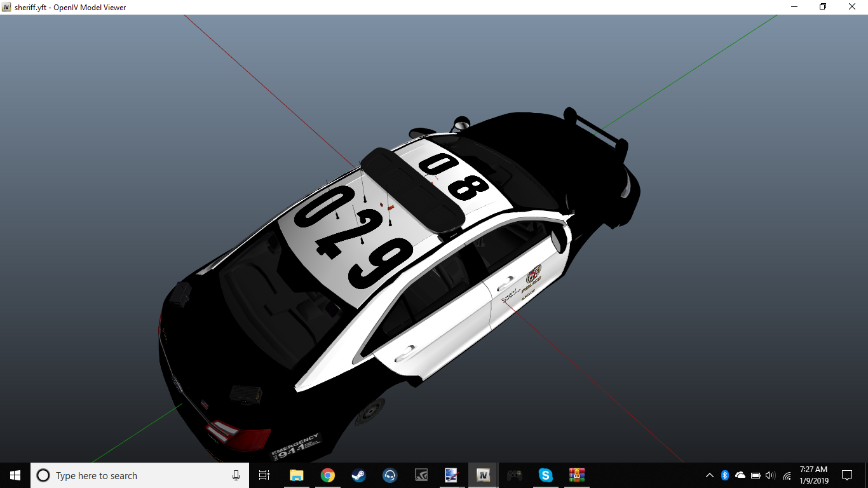Open the volume control in the tray
The height and width of the screenshot is (488, 868).
coord(771,475)
